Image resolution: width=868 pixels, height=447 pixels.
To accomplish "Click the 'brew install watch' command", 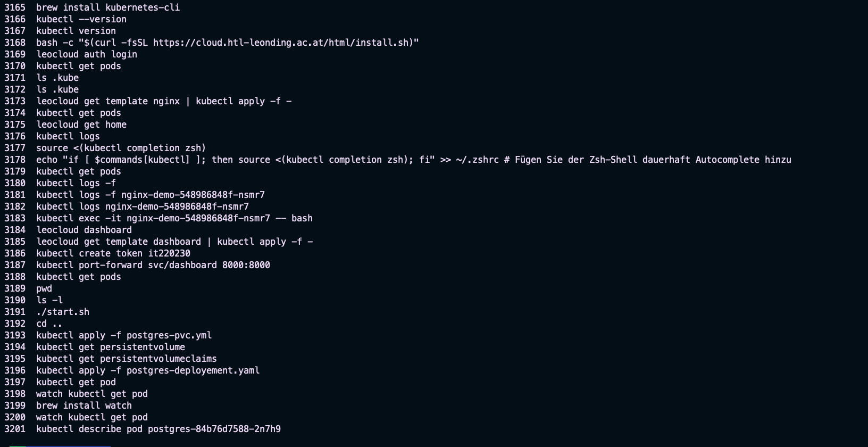I will point(84,405).
